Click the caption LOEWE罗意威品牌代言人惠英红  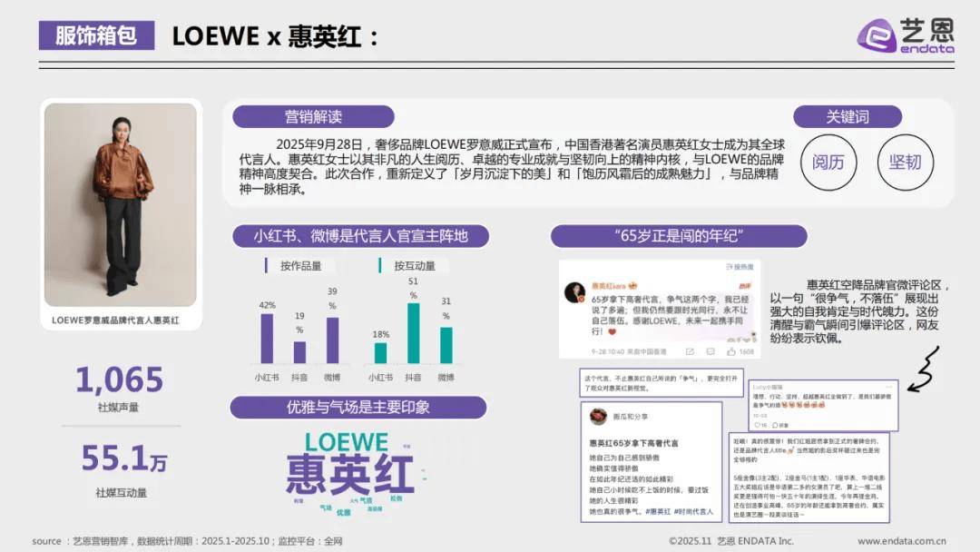115,320
